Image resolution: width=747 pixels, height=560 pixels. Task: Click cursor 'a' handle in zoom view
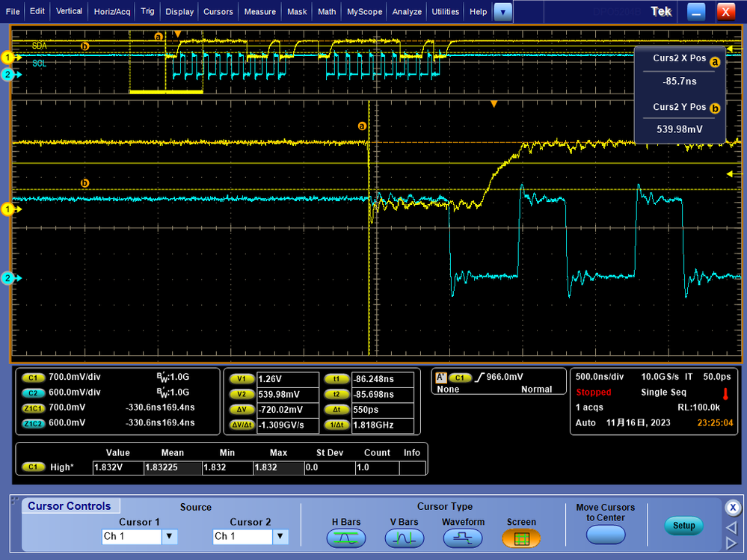[362, 126]
